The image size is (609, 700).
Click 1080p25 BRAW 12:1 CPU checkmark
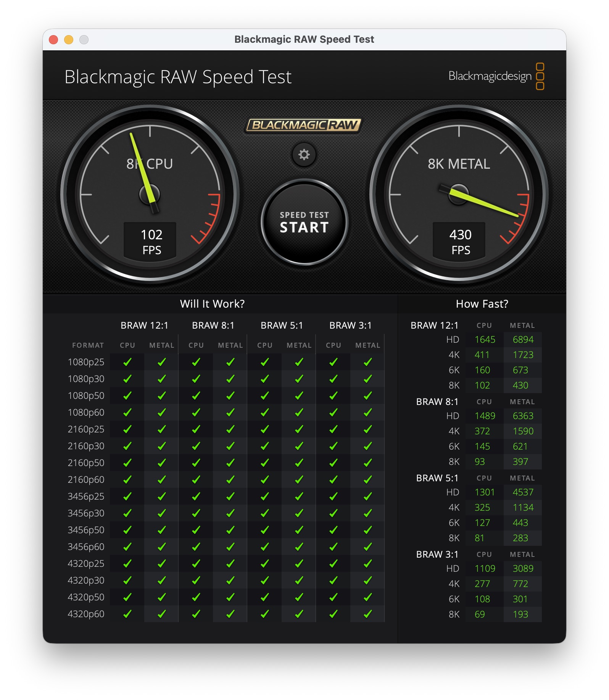coord(127,362)
